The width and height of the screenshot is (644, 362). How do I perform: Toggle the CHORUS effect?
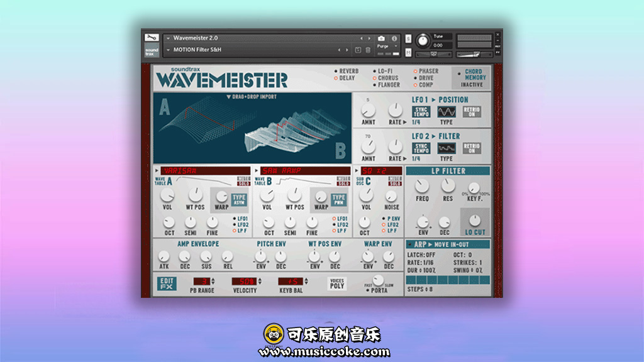pyautogui.click(x=386, y=78)
